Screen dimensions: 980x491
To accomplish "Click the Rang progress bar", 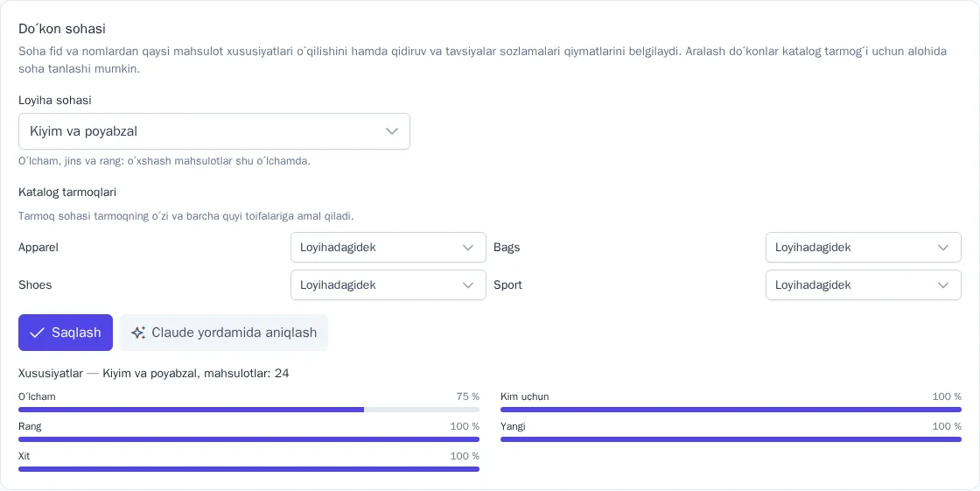I will pyautogui.click(x=248, y=439).
